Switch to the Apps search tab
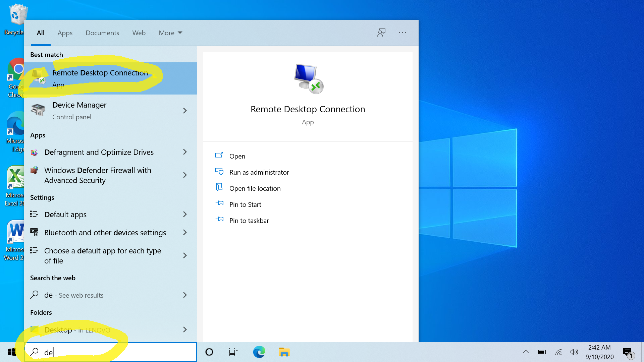The image size is (644, 362). pos(65,33)
